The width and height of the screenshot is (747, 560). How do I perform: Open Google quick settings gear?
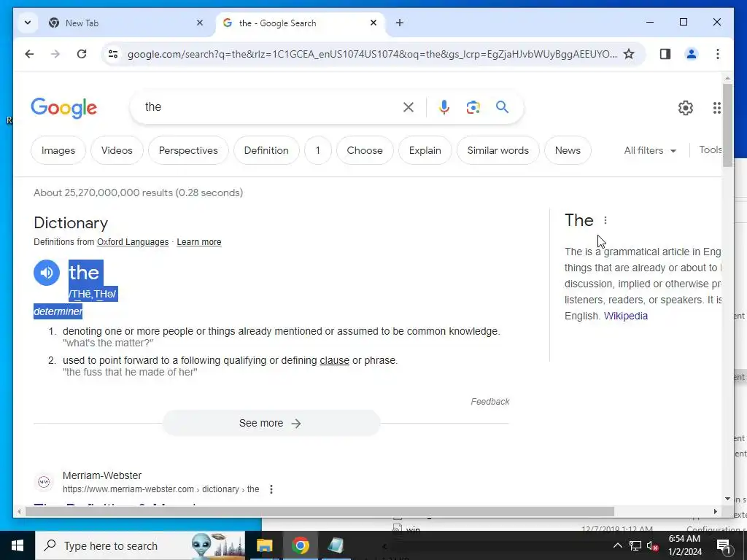pyautogui.click(x=686, y=108)
